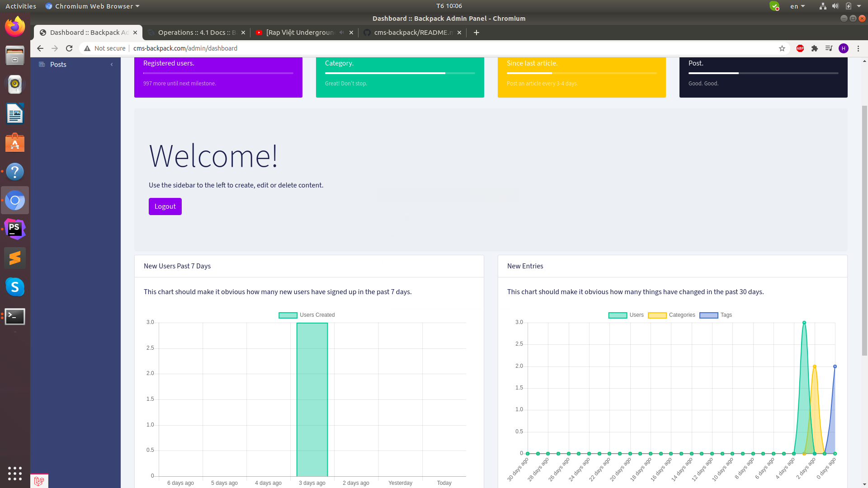
Task: Open Terminal from the dock
Action: 15,316
